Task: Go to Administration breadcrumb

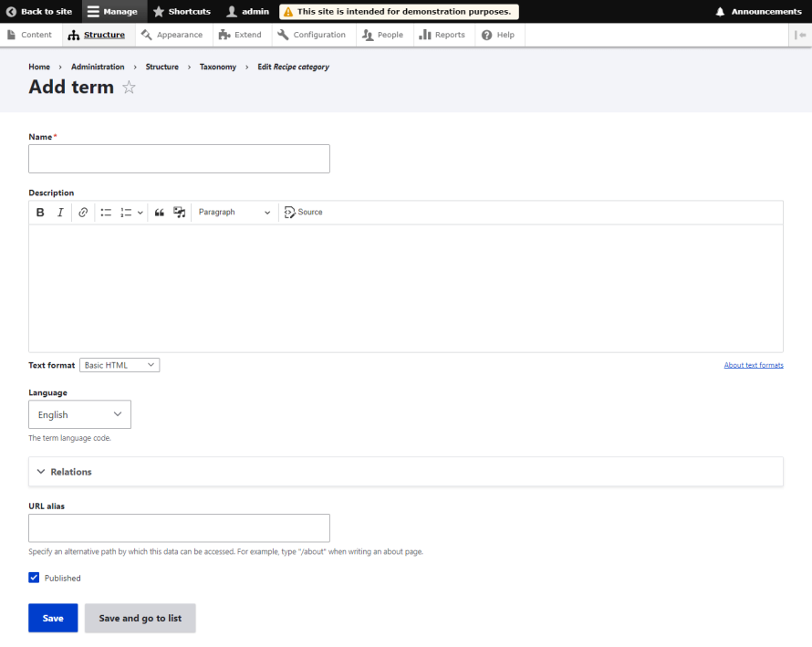Action: [x=98, y=67]
